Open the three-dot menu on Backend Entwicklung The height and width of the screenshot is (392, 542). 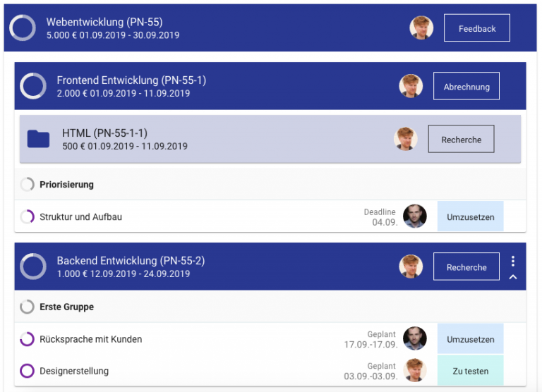pos(513,261)
